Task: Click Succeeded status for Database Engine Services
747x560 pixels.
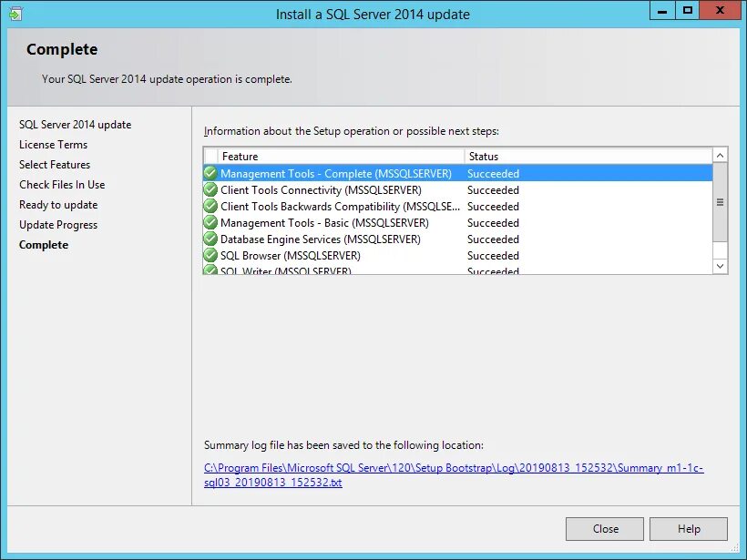Action: 493,239
